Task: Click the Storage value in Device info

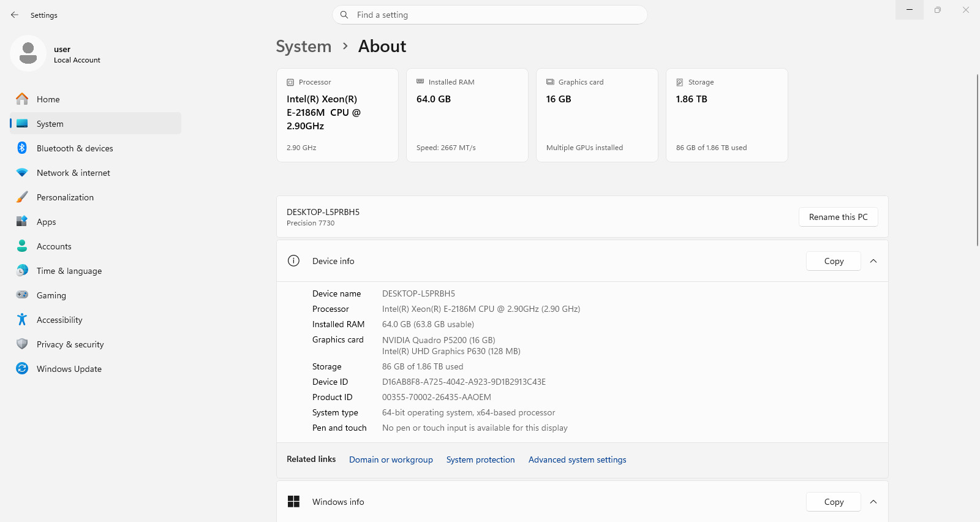Action: click(x=423, y=366)
